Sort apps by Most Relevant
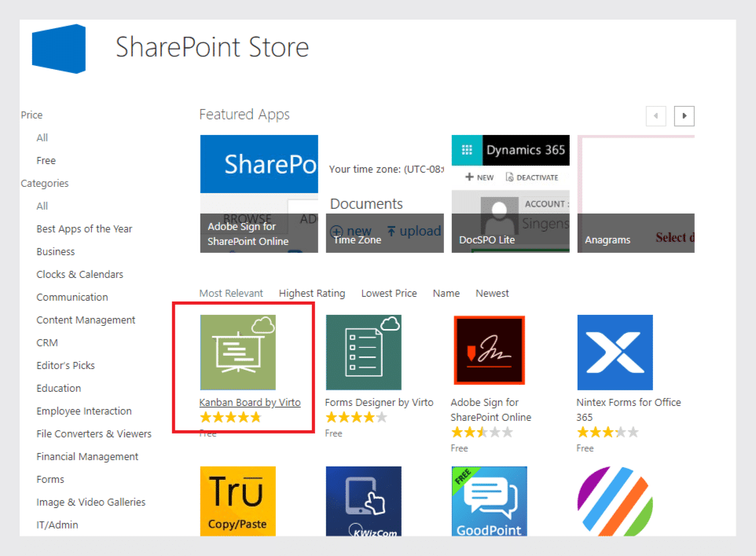756x556 pixels. [x=231, y=293]
